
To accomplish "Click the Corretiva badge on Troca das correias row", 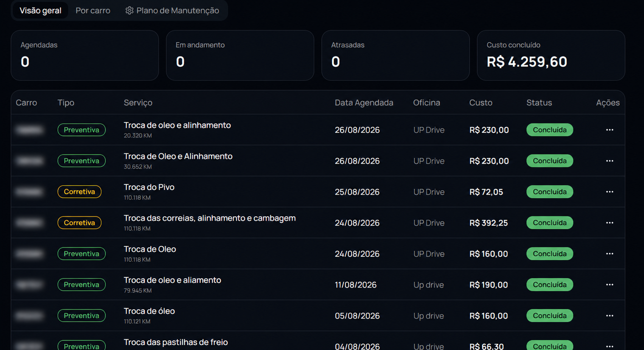I will click(x=79, y=223).
